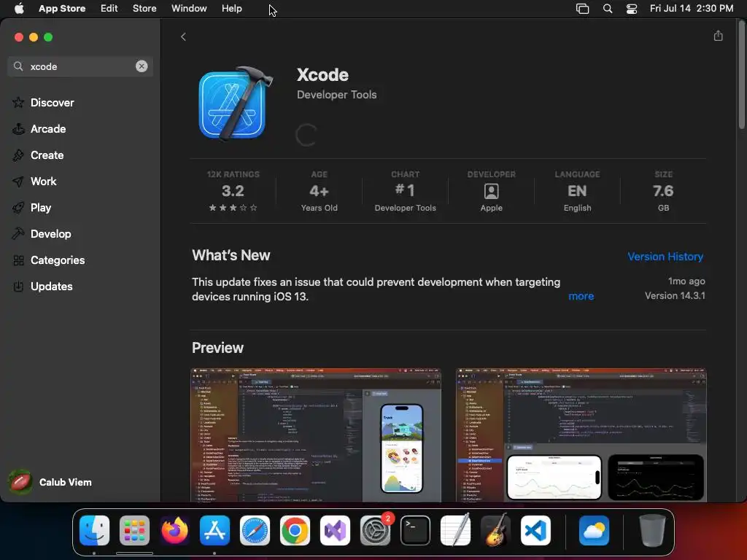Click the #1 Developer Tools chart rank
747x560 pixels.
(405, 191)
